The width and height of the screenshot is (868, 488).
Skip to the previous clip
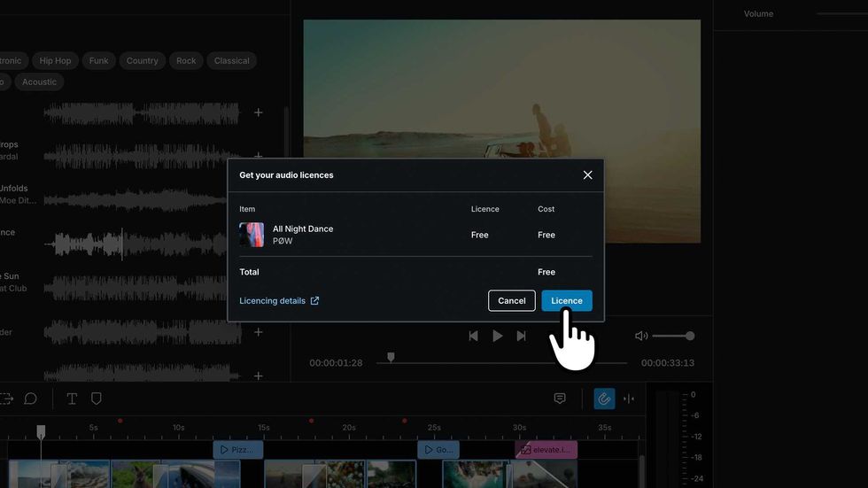coord(473,336)
